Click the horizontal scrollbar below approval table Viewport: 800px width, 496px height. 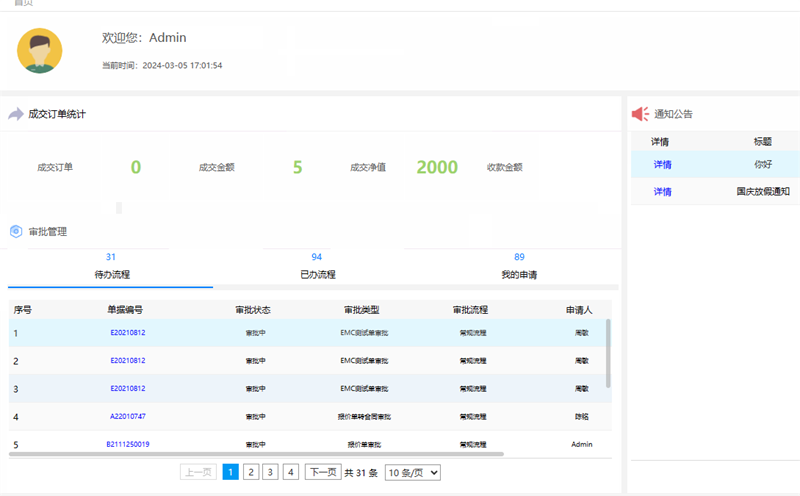(250, 454)
